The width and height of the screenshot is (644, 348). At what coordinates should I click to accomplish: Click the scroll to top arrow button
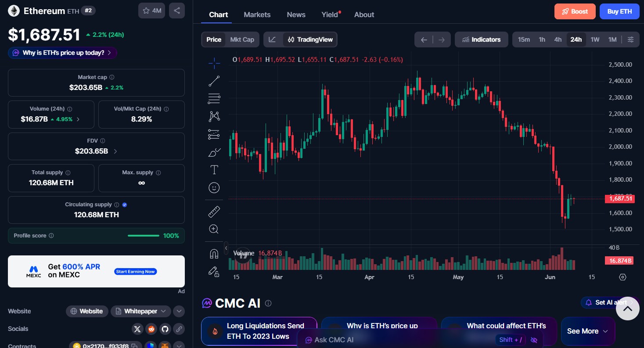tap(627, 309)
